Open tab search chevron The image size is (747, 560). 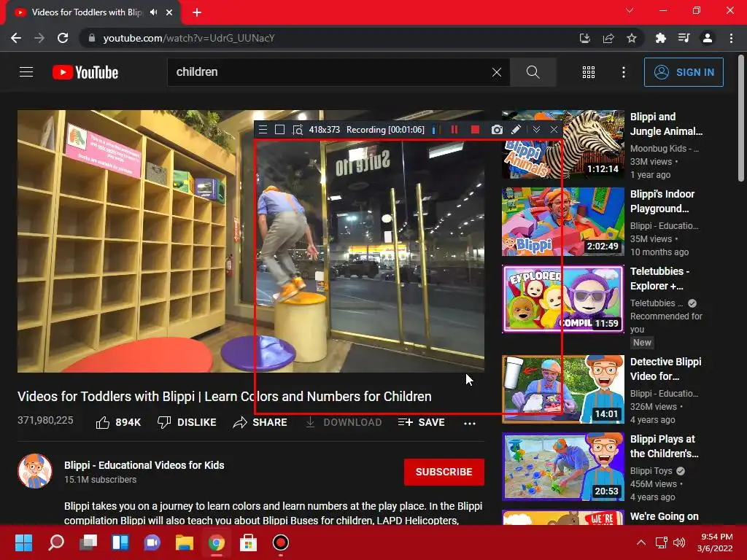tap(630, 10)
